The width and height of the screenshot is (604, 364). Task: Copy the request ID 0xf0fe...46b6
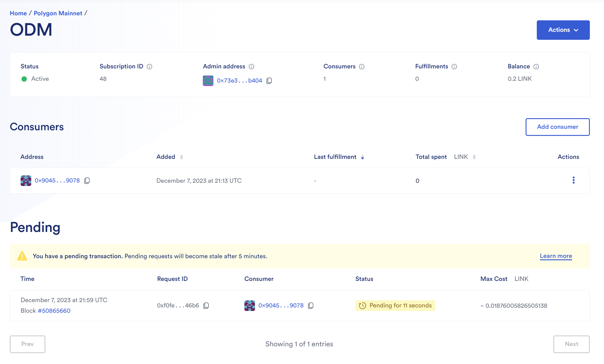coord(206,306)
